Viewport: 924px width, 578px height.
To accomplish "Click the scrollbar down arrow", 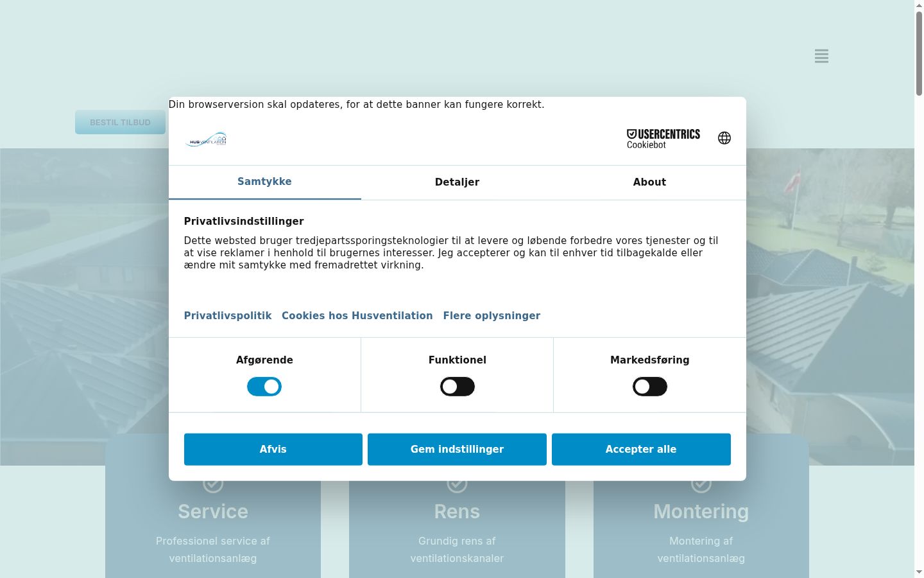I will [x=919, y=572].
